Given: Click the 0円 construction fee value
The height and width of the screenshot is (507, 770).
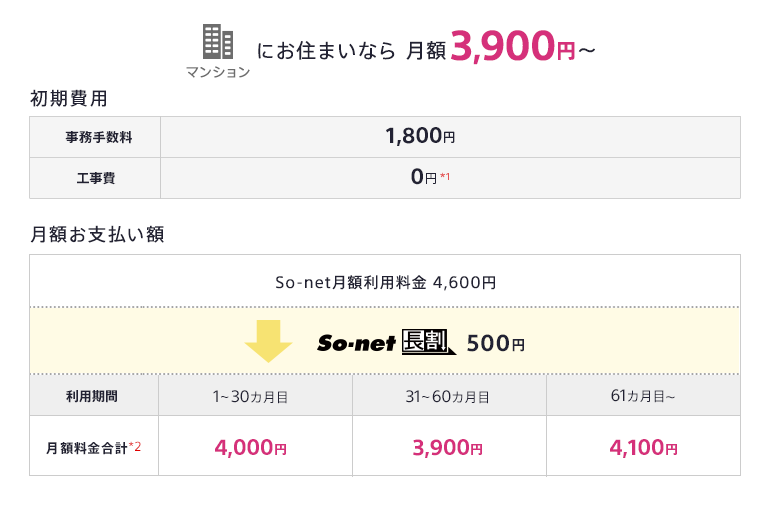Looking at the screenshot, I should pos(423,178).
